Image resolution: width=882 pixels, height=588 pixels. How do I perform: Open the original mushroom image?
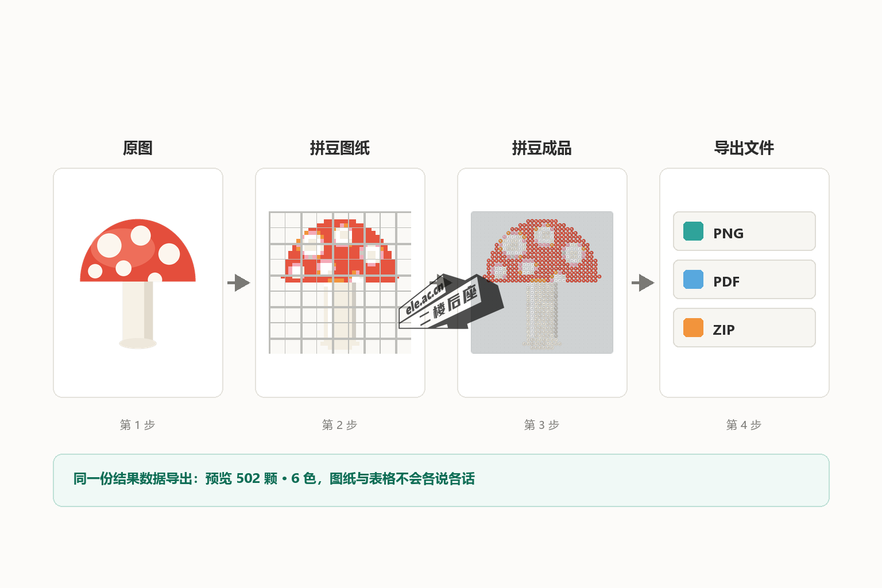138,283
